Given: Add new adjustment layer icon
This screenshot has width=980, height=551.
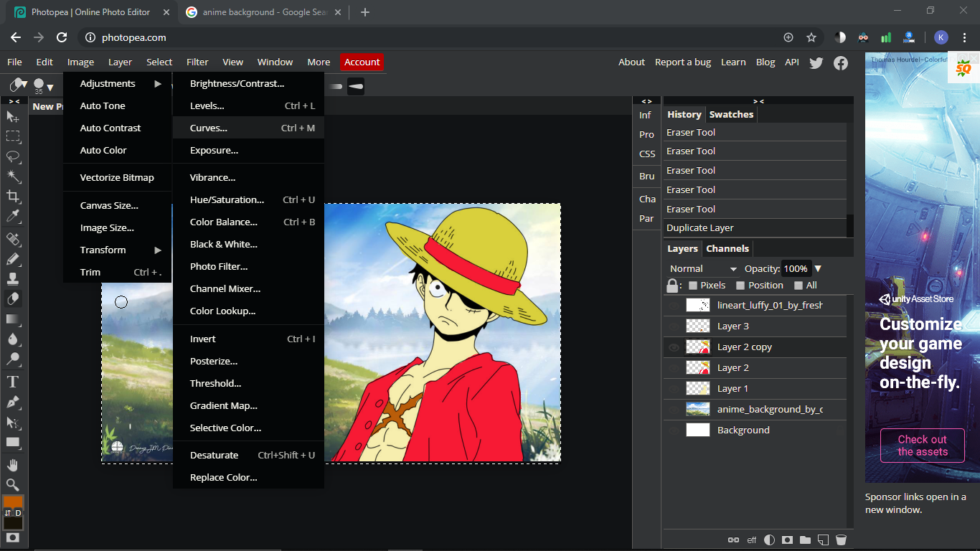Looking at the screenshot, I should tap(769, 540).
